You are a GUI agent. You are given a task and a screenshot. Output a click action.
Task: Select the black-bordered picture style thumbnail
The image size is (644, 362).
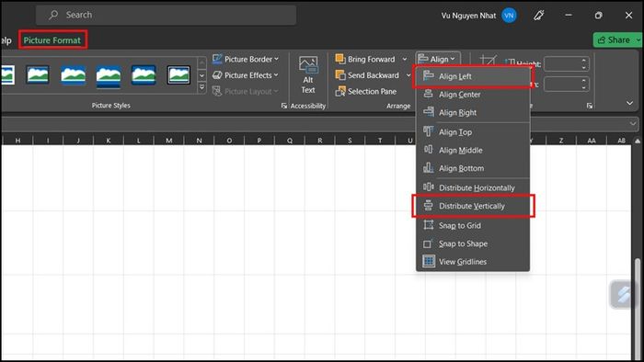(178, 75)
